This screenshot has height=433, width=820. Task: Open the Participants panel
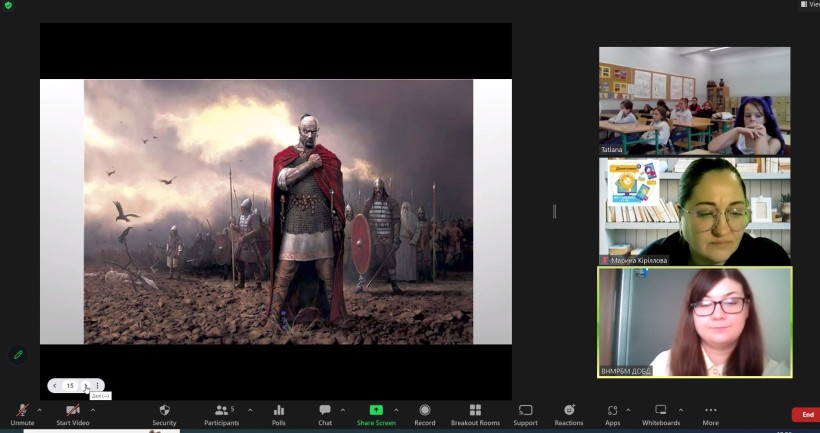(222, 414)
